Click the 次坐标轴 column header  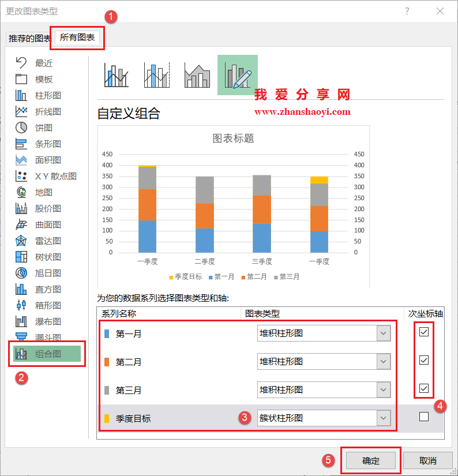pos(425,314)
